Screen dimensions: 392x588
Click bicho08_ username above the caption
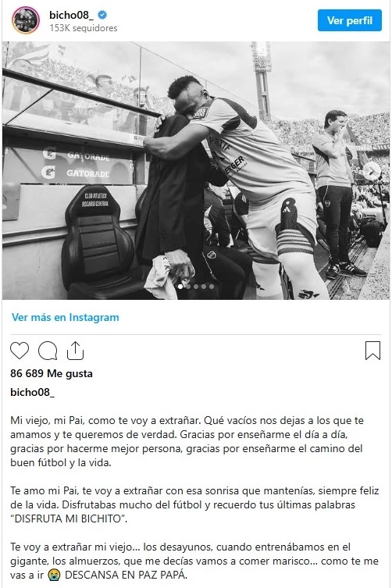pyautogui.click(x=32, y=392)
